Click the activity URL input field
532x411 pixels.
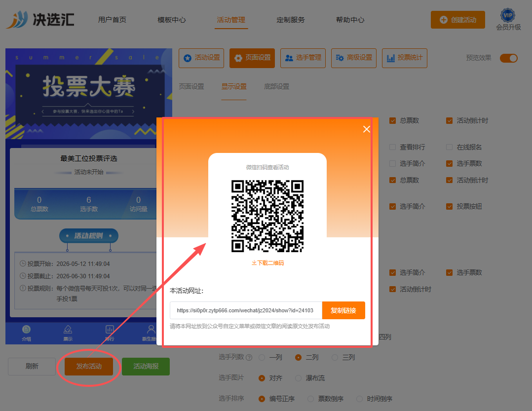246,310
